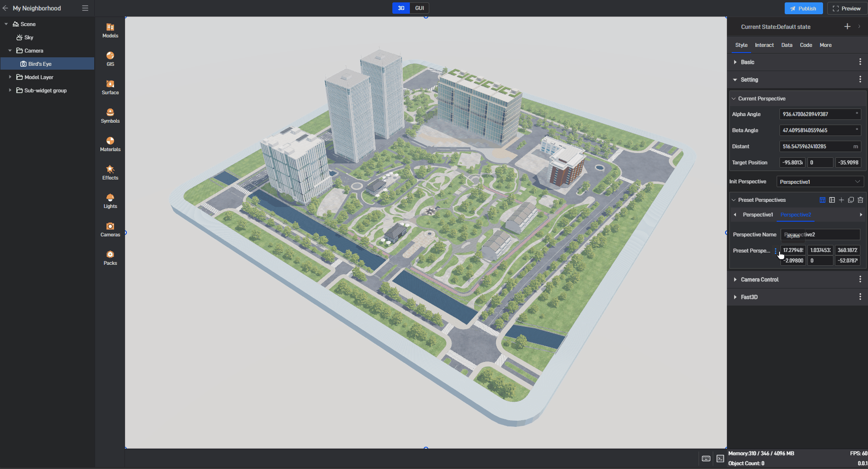Viewport: 868px width, 469px height.
Task: Click the Alpha Angle input field
Action: 816,114
